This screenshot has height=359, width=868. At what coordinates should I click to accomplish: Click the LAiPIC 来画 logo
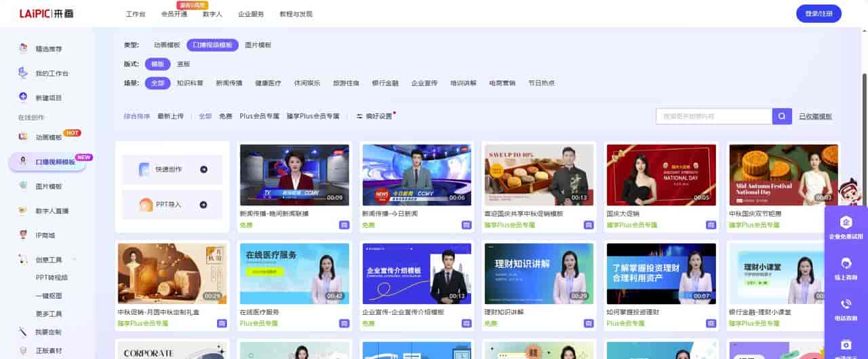pos(47,14)
